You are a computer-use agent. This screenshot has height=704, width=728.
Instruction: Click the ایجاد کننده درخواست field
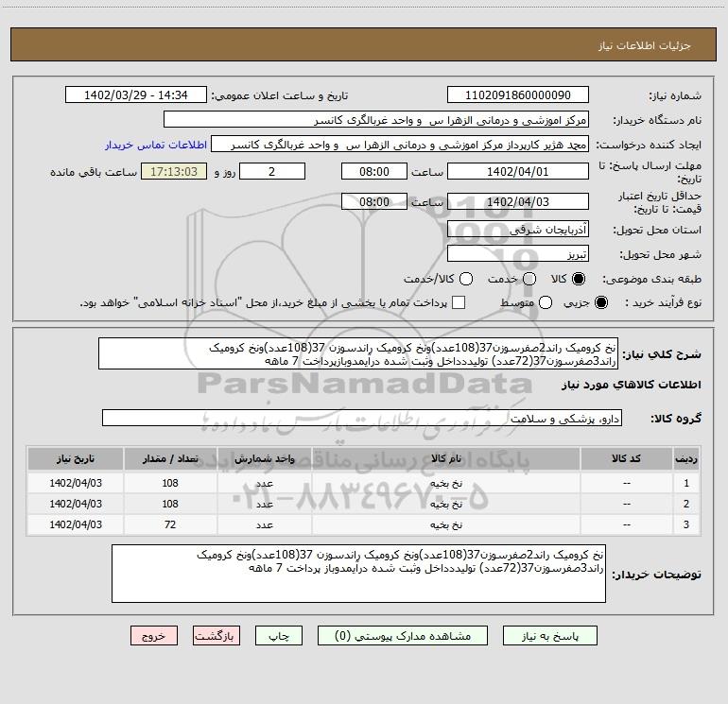click(x=400, y=145)
